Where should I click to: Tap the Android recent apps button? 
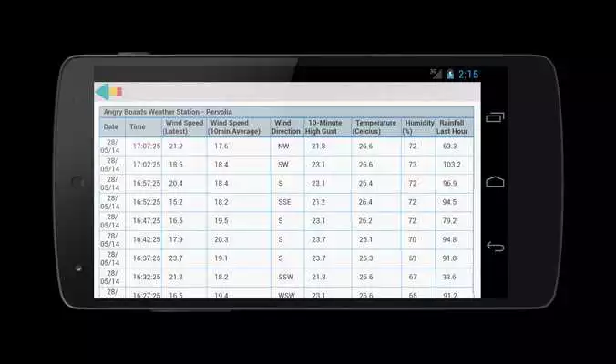click(x=495, y=116)
